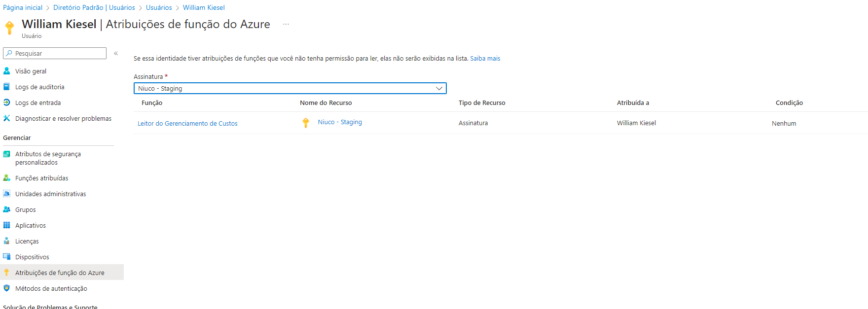
Task: Click the dropdown arrow of Assinatura field
Action: (439, 88)
